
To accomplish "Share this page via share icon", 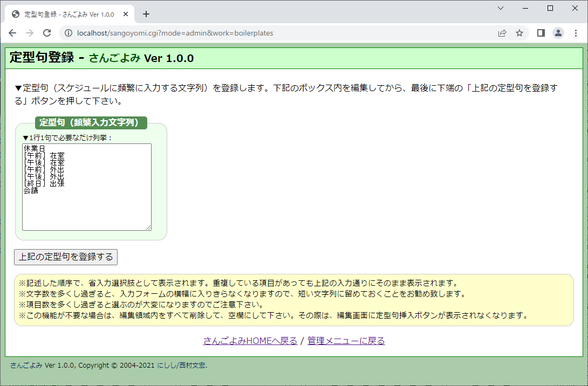I will [x=502, y=33].
